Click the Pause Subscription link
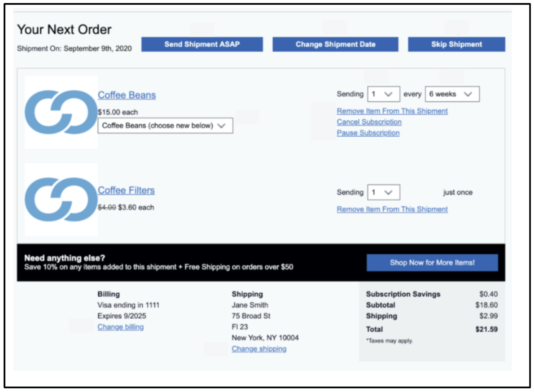 coord(368,133)
